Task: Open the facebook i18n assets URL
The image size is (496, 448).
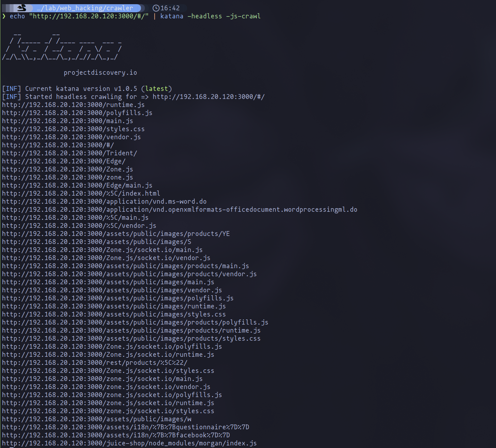Action: [x=116, y=435]
